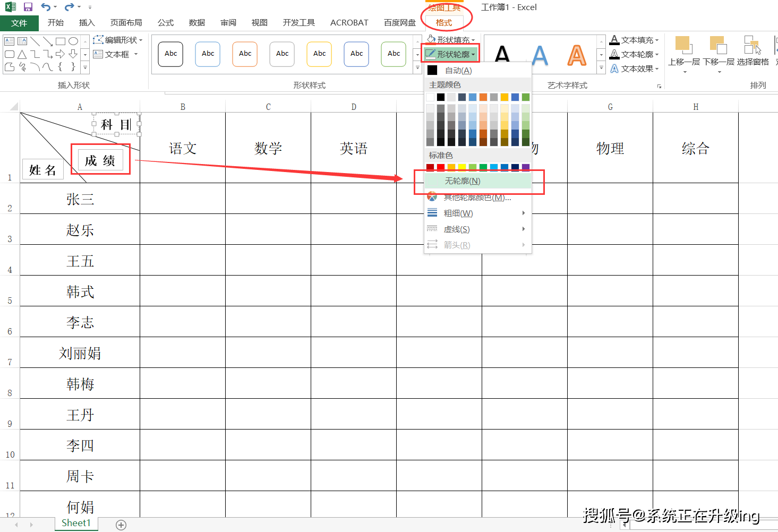778x532 pixels.
Task: Open the Selection Pane
Action: pyautogui.click(x=753, y=52)
